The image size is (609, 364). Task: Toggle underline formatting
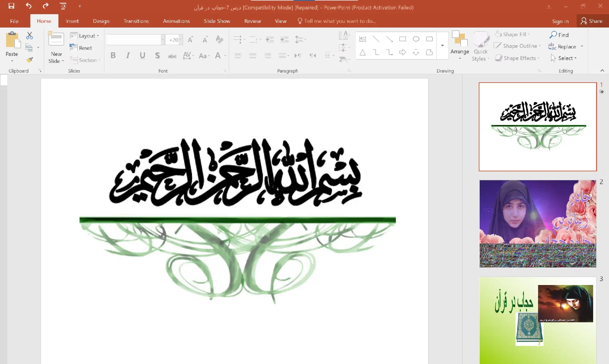[142, 55]
